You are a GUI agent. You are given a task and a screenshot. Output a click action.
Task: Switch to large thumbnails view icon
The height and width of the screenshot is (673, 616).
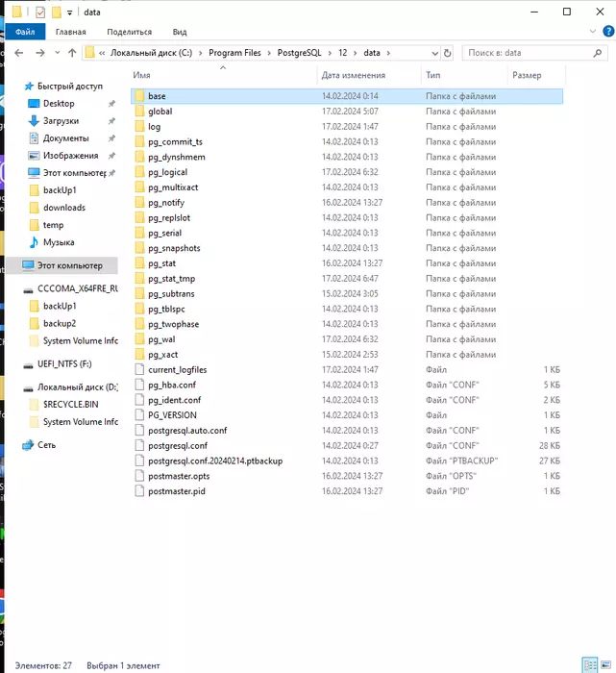tap(605, 665)
